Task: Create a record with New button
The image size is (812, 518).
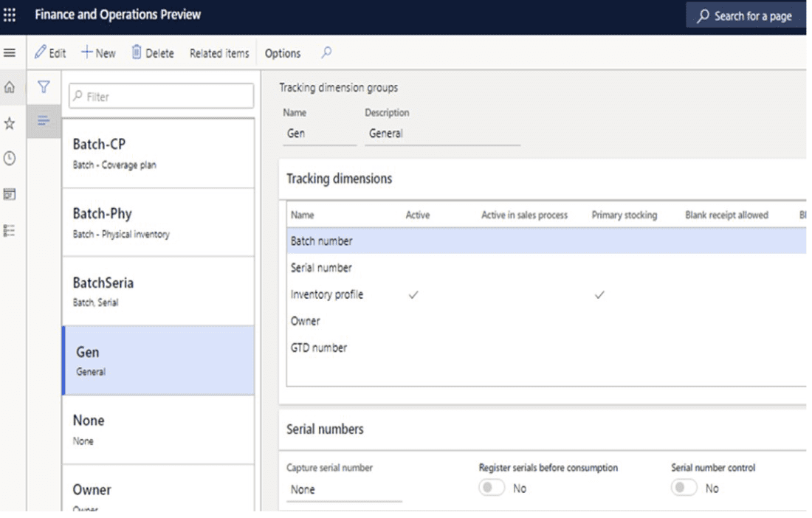Action: [x=98, y=52]
